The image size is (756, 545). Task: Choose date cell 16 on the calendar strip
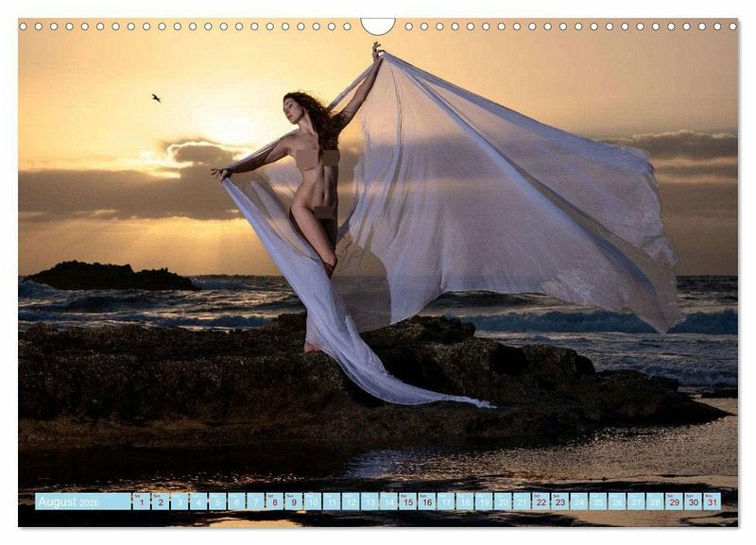pos(426,502)
